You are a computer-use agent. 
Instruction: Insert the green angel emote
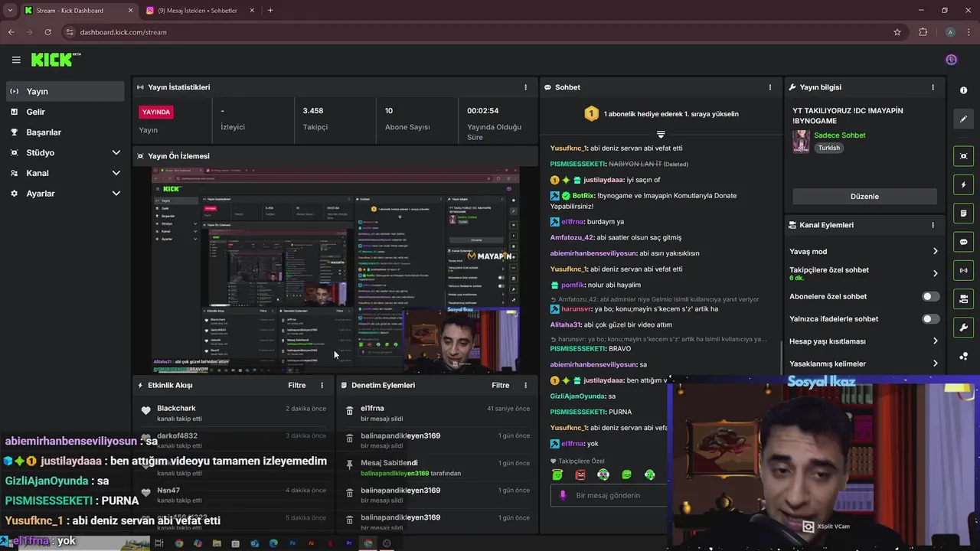click(x=557, y=475)
